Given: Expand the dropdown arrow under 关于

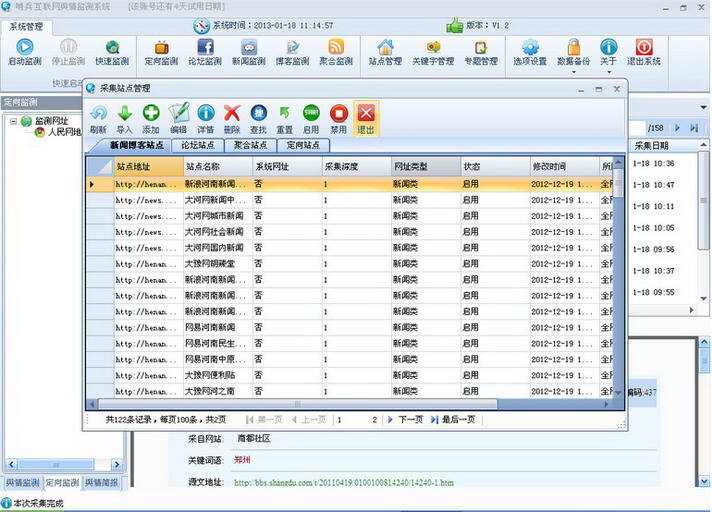Looking at the screenshot, I should coord(609,72).
